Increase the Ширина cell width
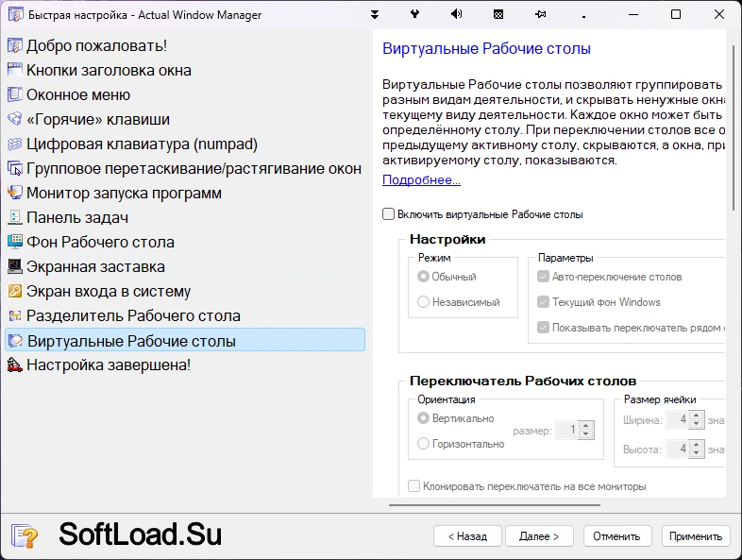This screenshot has width=742, height=560. coord(696,416)
